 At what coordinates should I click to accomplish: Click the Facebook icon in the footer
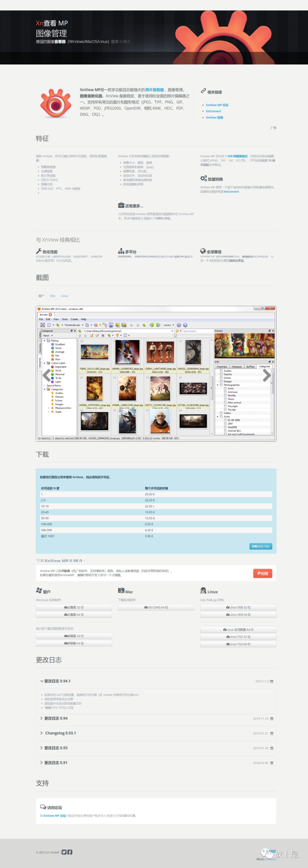[70, 852]
